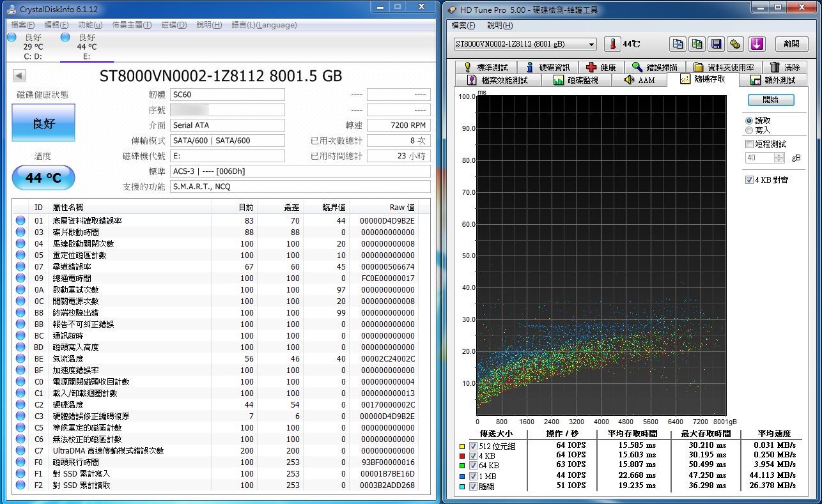Open the 編輯(E) menu in CrystalDiskInfo
The image size is (822, 504).
click(56, 25)
